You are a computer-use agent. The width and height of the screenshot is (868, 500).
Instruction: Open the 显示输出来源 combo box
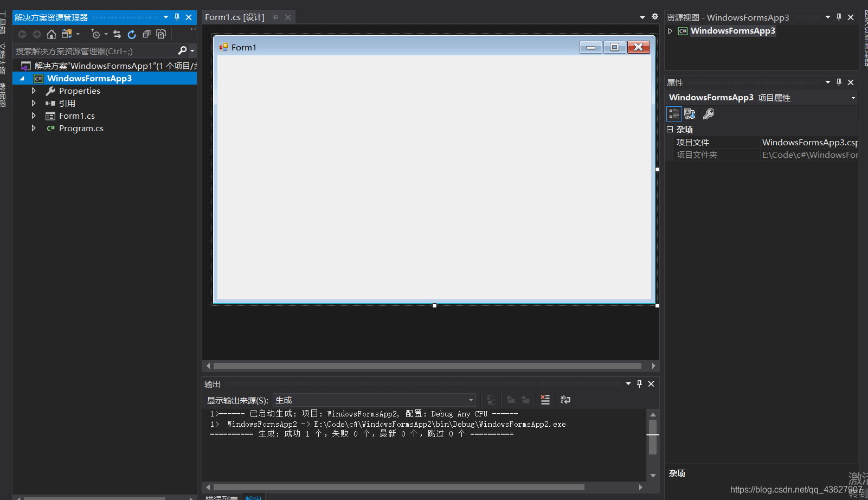point(374,400)
